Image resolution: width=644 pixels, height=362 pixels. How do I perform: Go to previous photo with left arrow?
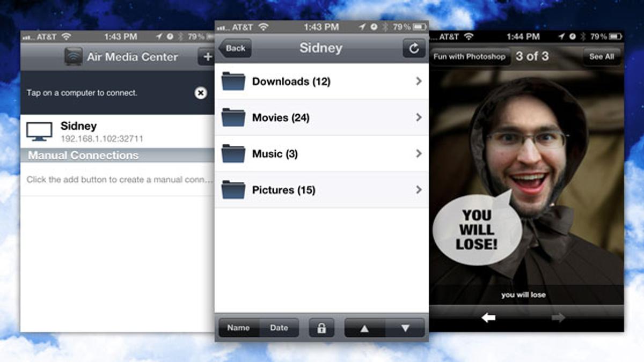(x=488, y=318)
